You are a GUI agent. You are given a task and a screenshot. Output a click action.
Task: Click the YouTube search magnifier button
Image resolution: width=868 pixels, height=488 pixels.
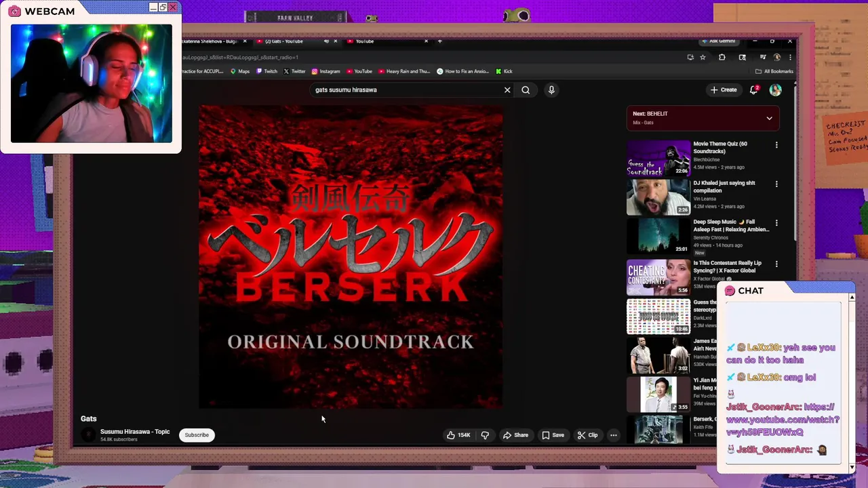tap(526, 89)
